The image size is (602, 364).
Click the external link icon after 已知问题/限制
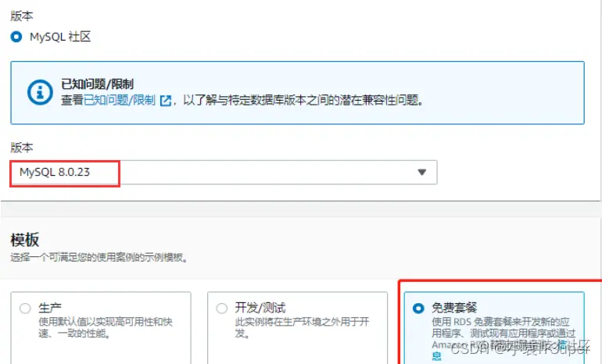166,102
